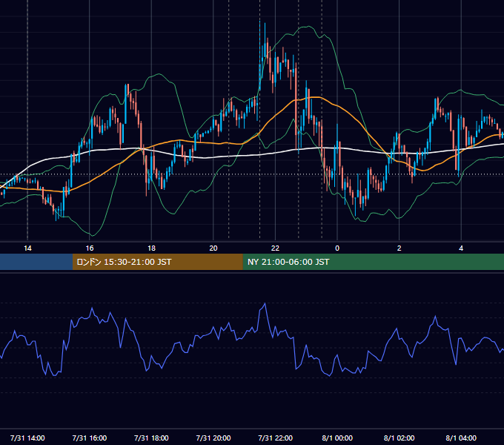Screen dimensions: 504x445
Task: Click the 22 hour label on price chart axis
Action: 275,248
